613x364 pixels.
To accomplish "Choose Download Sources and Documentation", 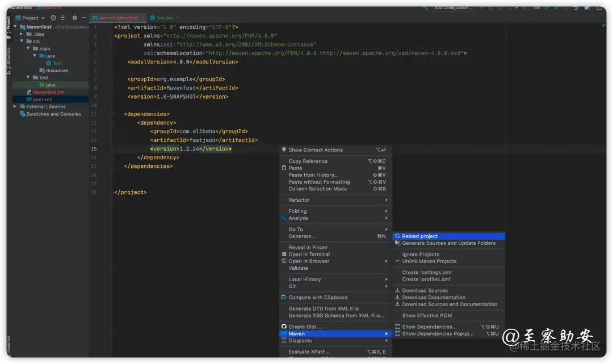I will tap(449, 305).
